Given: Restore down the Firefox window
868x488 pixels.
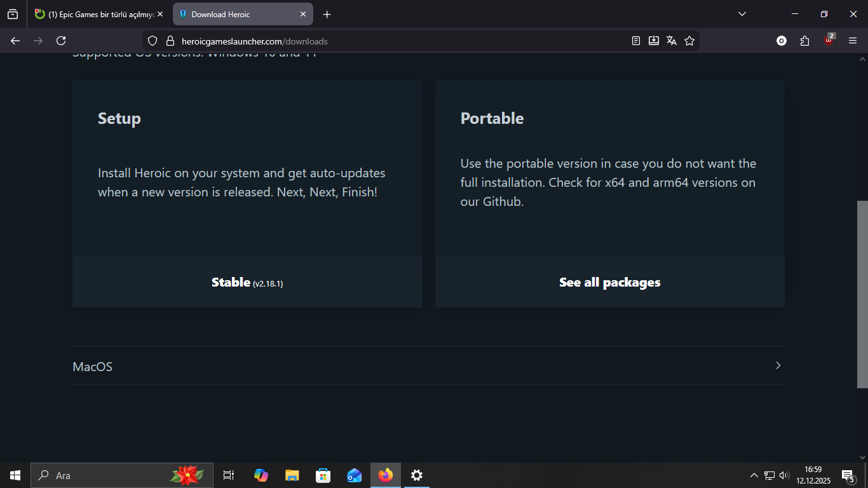Looking at the screenshot, I should 824,14.
